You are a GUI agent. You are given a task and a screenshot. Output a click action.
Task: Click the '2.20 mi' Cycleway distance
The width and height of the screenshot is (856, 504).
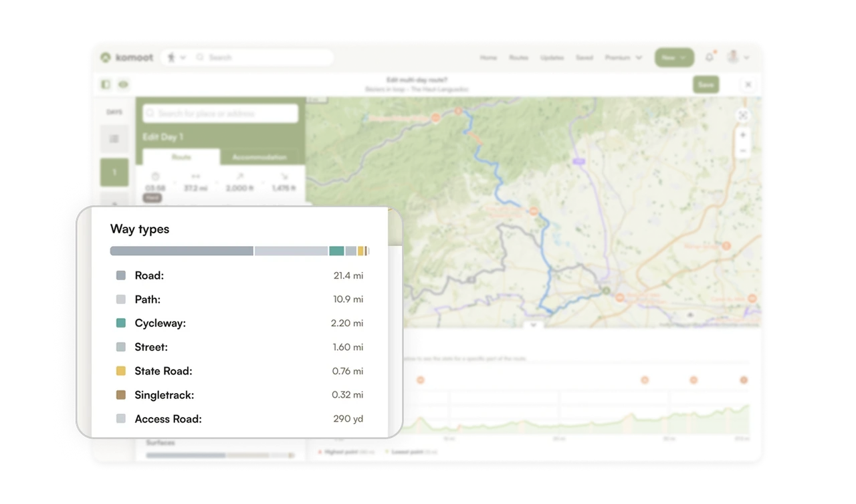347,323
